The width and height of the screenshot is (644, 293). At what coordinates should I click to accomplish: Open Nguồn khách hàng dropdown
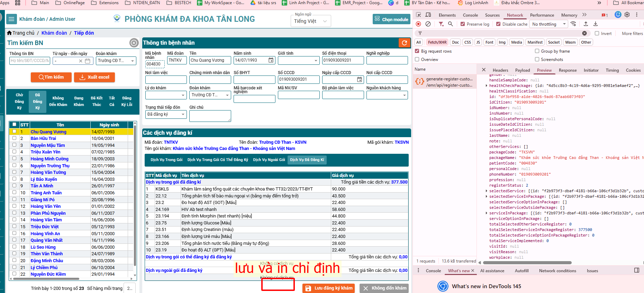tap(387, 95)
